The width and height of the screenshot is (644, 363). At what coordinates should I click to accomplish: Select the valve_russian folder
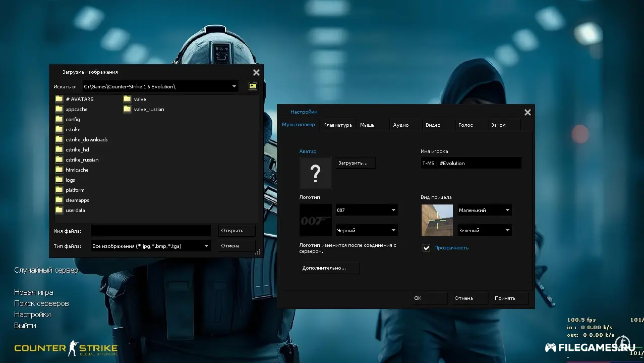tap(144, 110)
